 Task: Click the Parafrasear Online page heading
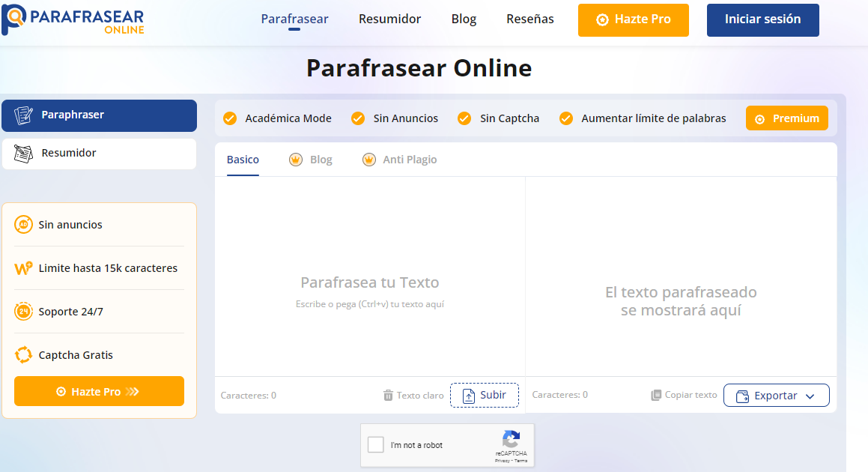(x=419, y=68)
